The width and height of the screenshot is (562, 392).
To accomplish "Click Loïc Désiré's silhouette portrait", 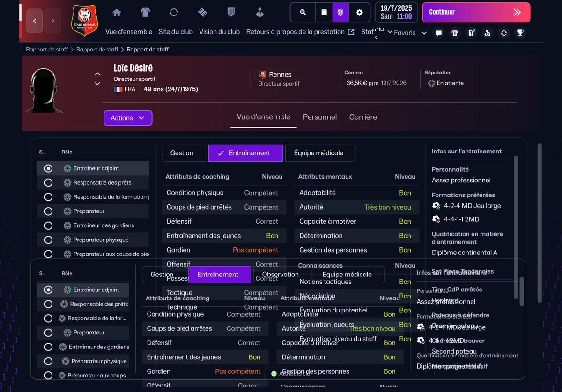I will tap(44, 90).
